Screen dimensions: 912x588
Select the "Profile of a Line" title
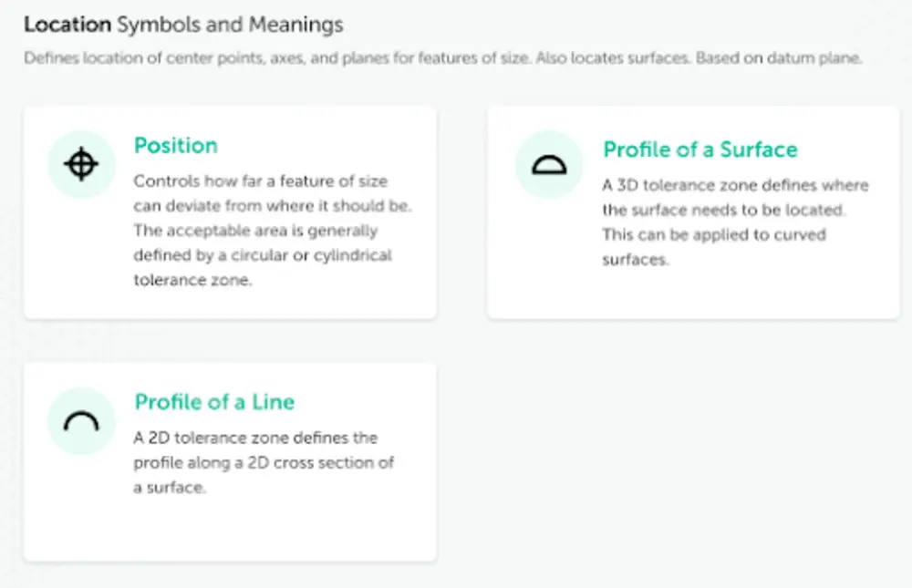[x=214, y=402]
